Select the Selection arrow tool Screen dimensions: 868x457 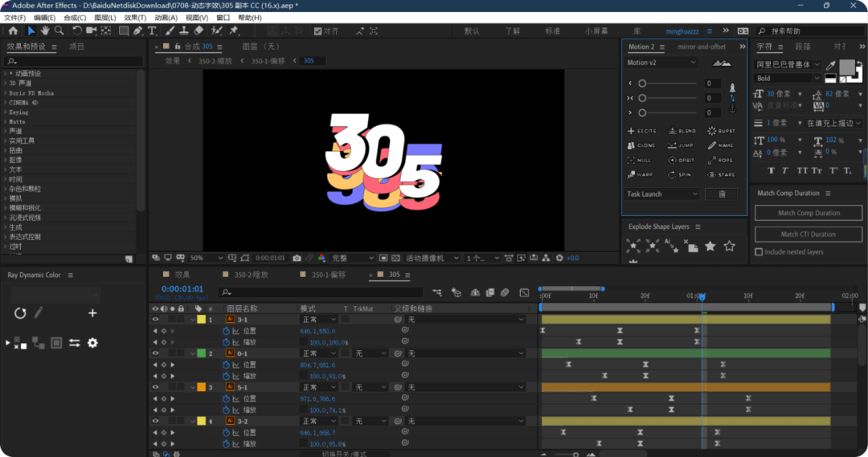(x=31, y=31)
